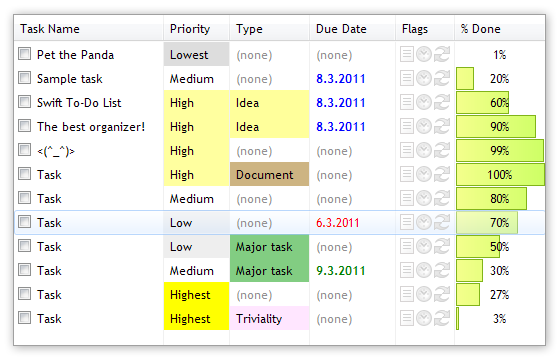Click the notes flag icon in the 99% row
The height and width of the screenshot is (360, 560).
pos(406,151)
